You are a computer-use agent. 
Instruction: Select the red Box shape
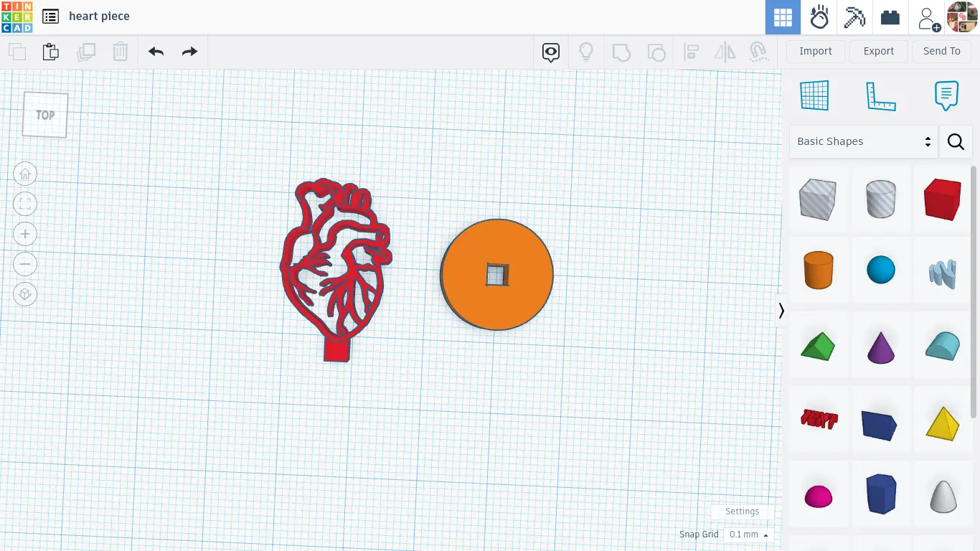(x=941, y=199)
